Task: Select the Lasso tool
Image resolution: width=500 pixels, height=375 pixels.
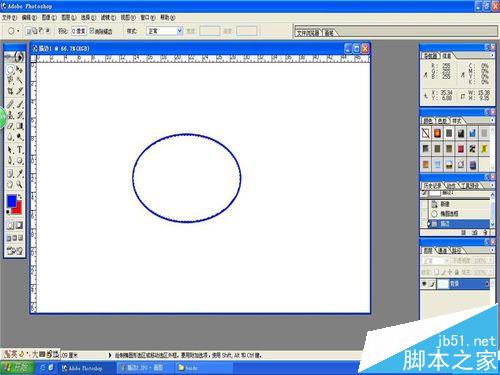Action: click(10, 80)
